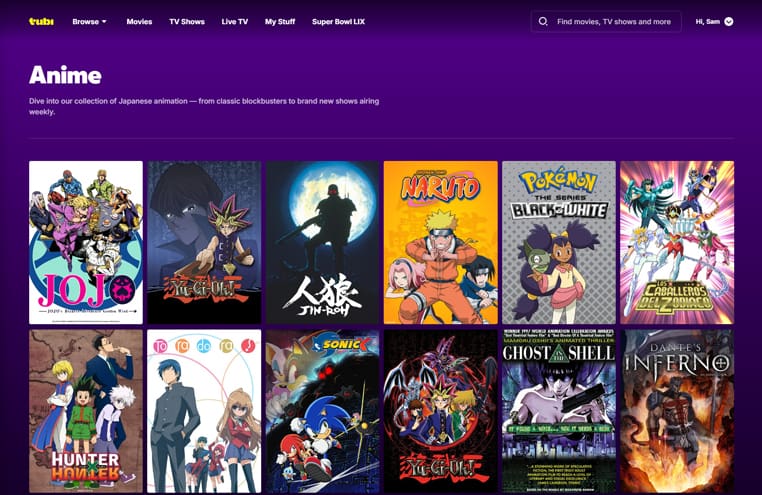Screen dimensions: 762x495
Task: Open the Super Bowl LIX page
Action: click(x=338, y=21)
